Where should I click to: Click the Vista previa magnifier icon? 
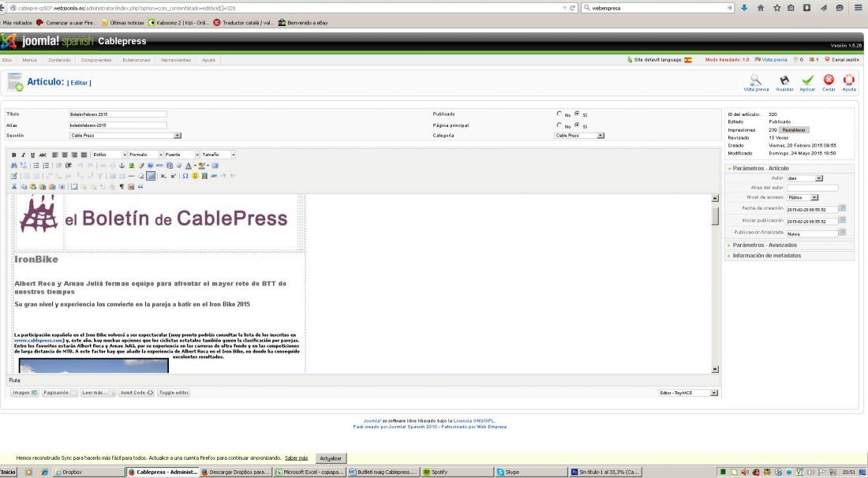(756, 80)
